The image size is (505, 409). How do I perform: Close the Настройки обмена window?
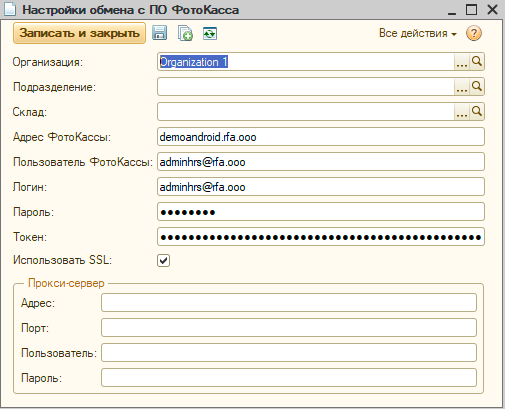point(492,9)
